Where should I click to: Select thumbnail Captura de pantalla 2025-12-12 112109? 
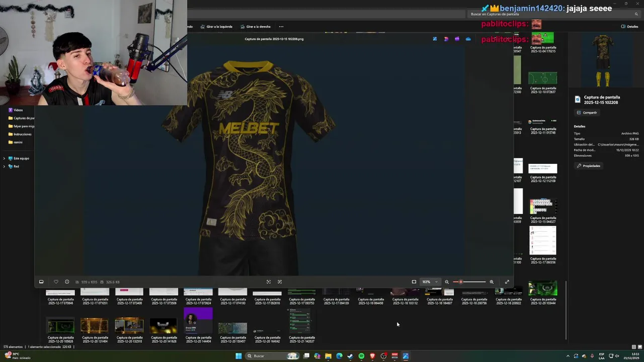[542, 173]
